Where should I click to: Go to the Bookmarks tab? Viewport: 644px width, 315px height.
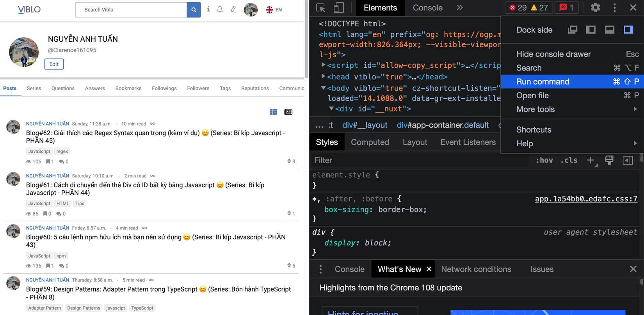pyautogui.click(x=128, y=88)
